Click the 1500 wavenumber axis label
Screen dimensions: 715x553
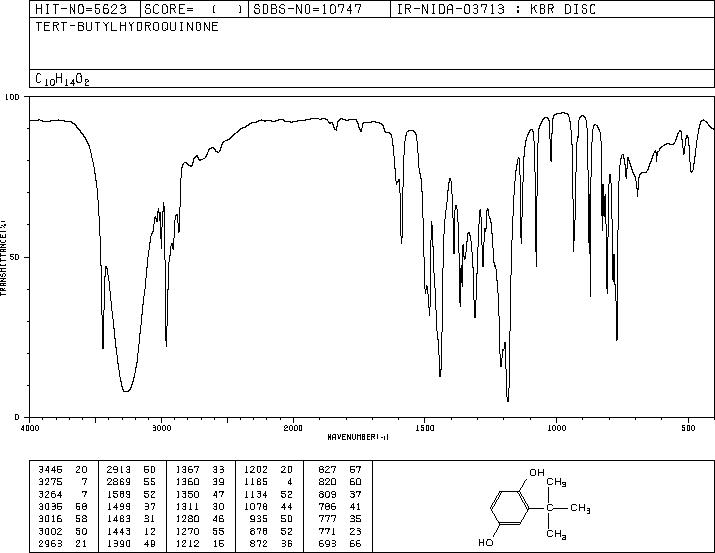tap(425, 428)
